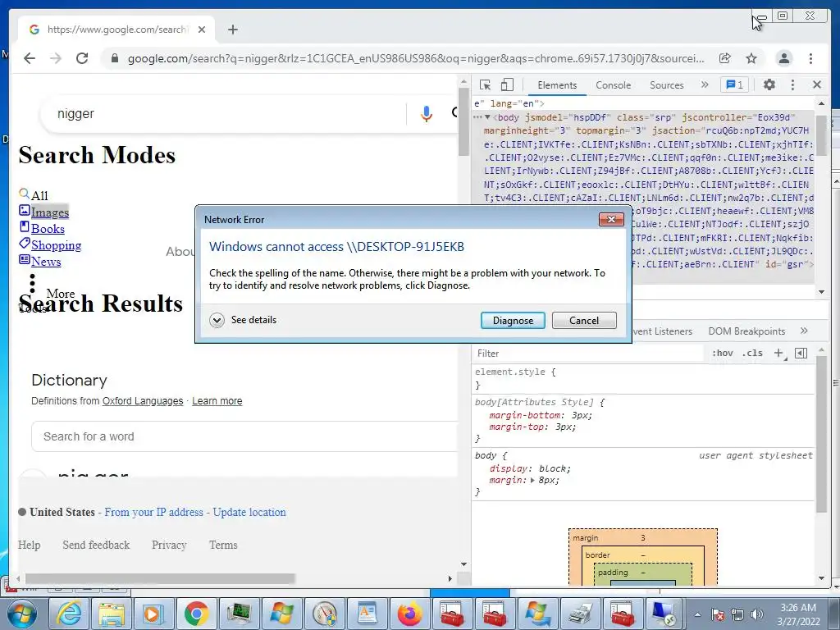Share this page from the address bar
Screen dimensions: 840x630
725,58
